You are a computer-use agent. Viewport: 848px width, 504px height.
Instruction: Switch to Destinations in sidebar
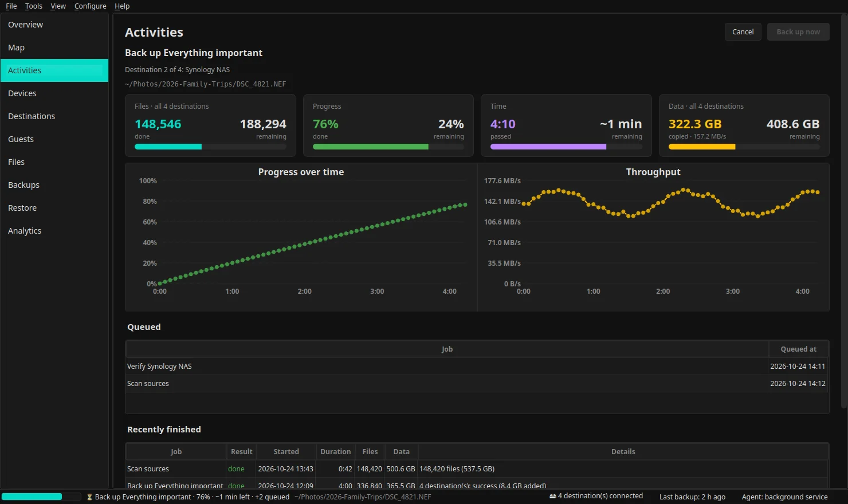[x=54, y=116]
